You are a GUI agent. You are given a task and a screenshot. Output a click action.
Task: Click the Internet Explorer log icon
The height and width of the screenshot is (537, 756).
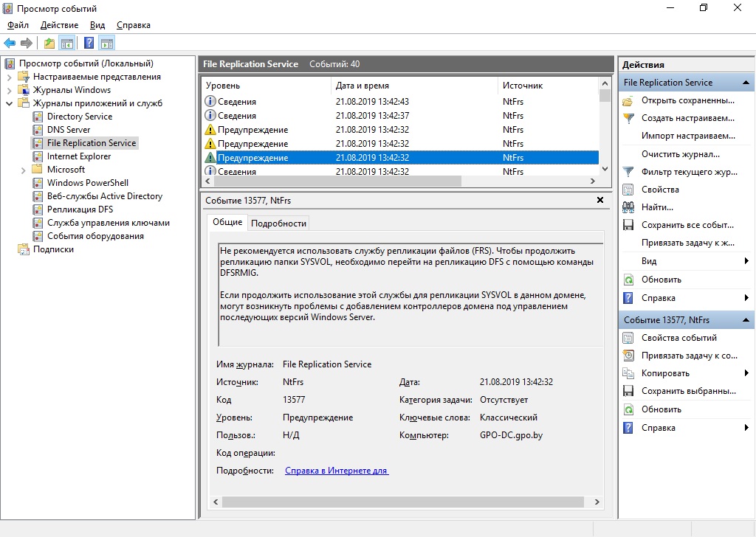pos(38,156)
